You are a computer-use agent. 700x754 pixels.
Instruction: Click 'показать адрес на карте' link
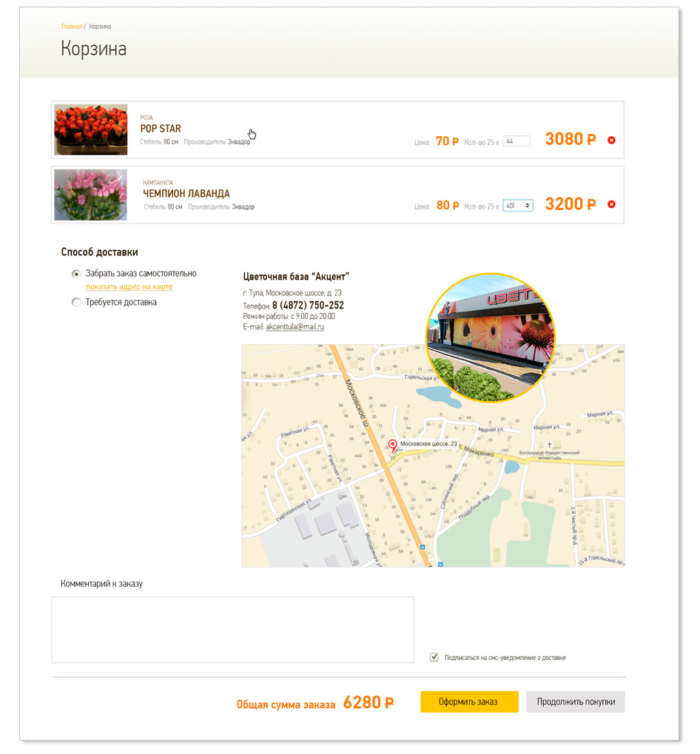(129, 286)
